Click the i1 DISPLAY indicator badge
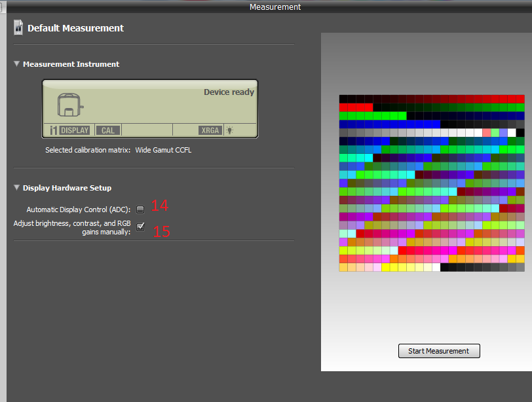The height and width of the screenshot is (402, 532). (69, 130)
